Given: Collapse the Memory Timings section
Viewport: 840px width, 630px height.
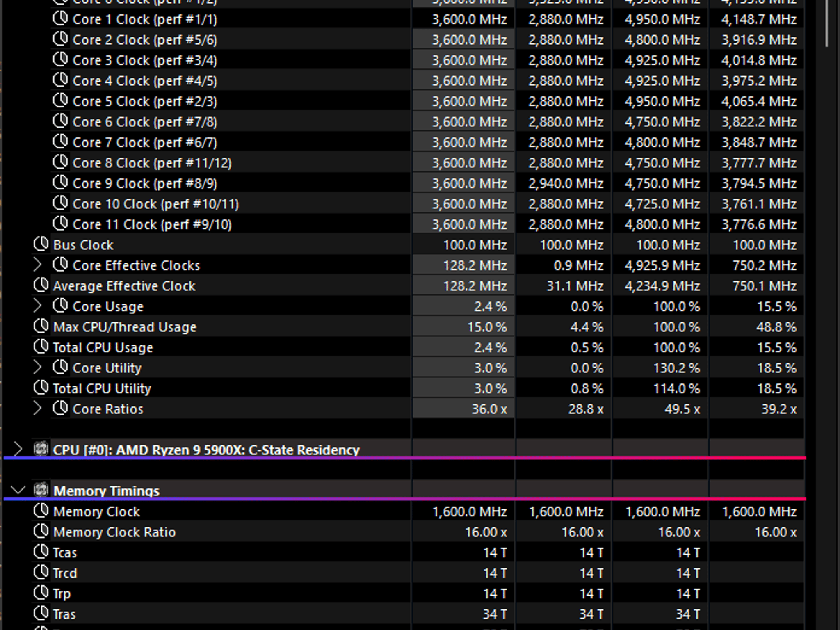Looking at the screenshot, I should [x=18, y=490].
